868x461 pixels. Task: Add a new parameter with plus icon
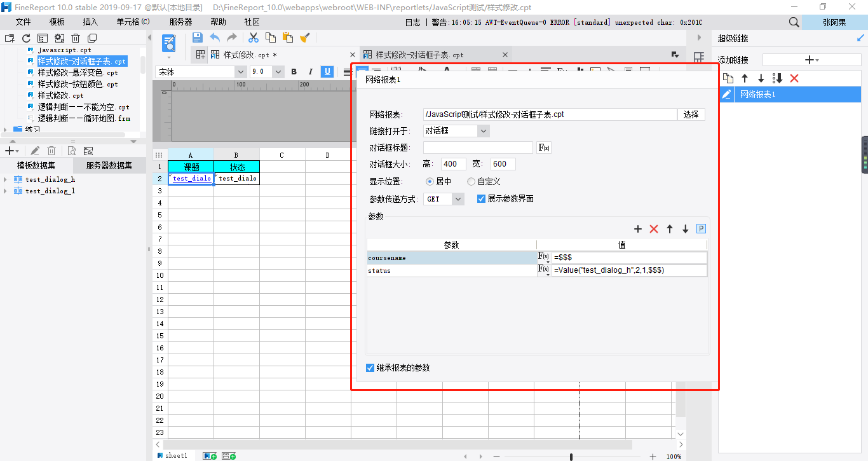(638, 229)
